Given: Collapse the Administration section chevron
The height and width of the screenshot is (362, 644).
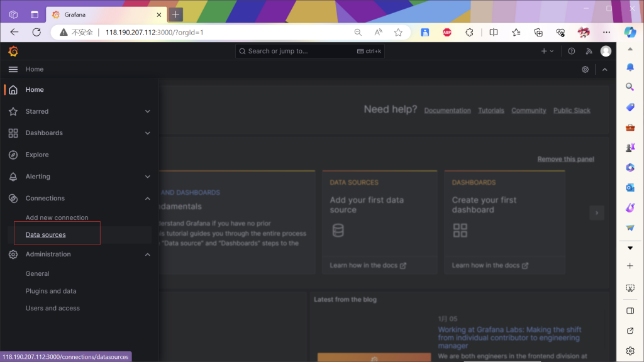Looking at the screenshot, I should point(147,255).
